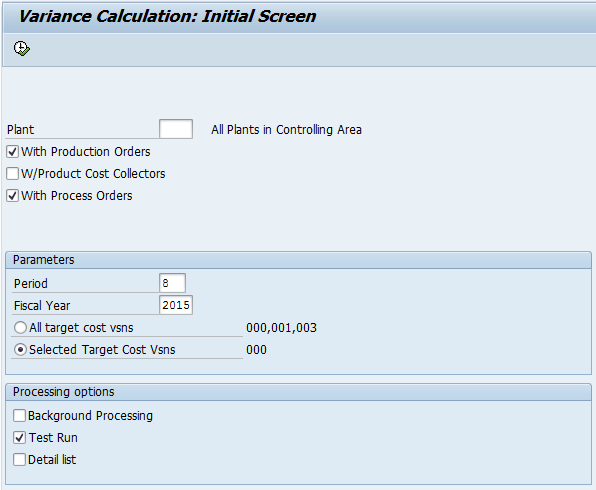596x490 pixels.
Task: Click the 000,001,003 target versions value
Action: click(281, 328)
